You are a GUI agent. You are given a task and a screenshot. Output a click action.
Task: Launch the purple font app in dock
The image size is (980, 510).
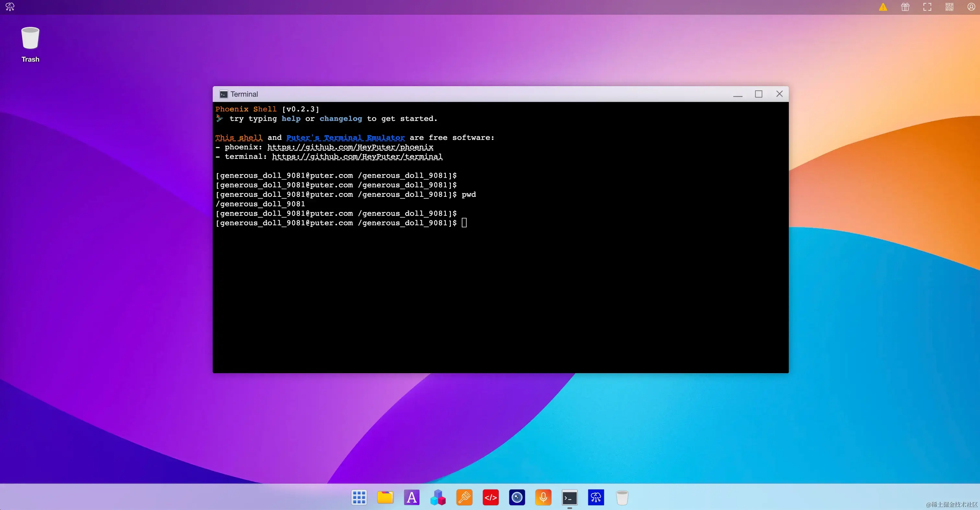(x=412, y=497)
